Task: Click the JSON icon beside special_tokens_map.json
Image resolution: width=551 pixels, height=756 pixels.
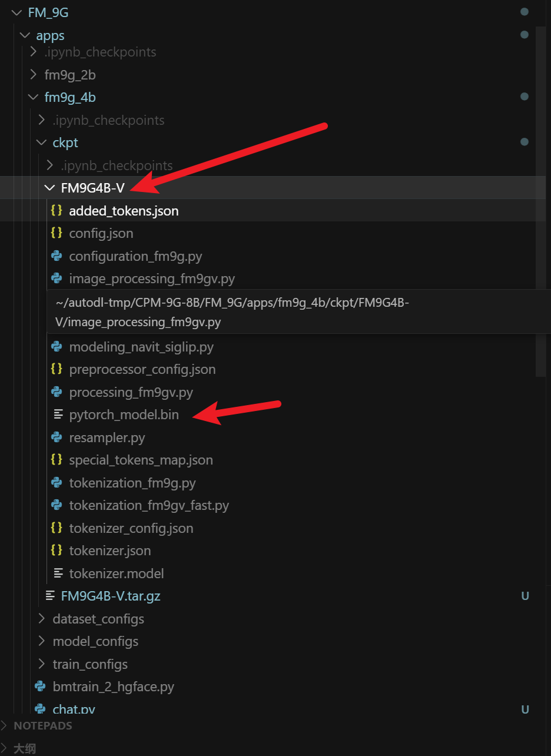Action: point(57,460)
